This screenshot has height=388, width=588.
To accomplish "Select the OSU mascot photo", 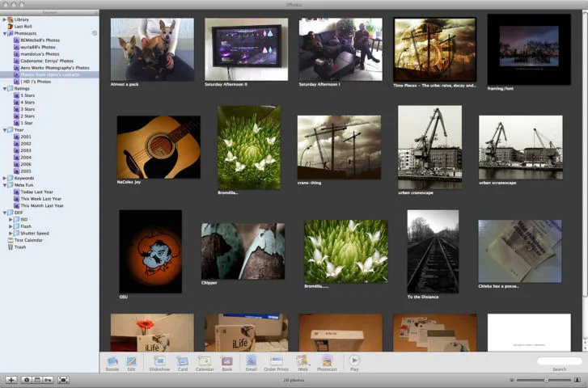I will tap(150, 251).
